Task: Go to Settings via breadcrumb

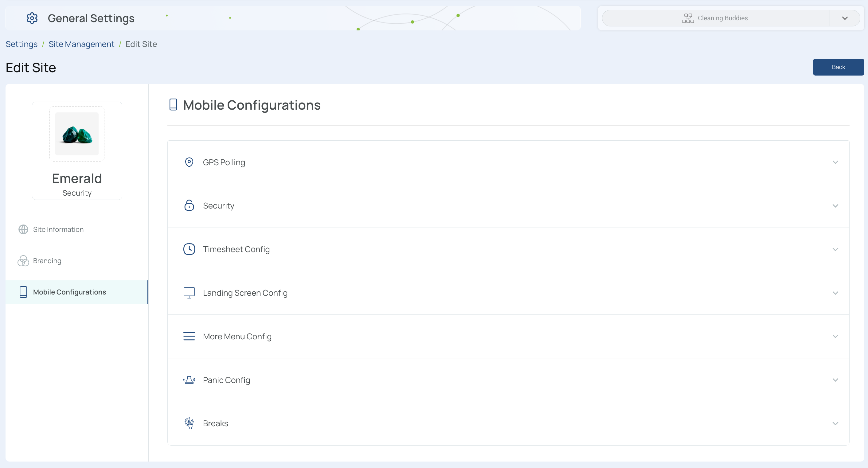Action: 22,44
